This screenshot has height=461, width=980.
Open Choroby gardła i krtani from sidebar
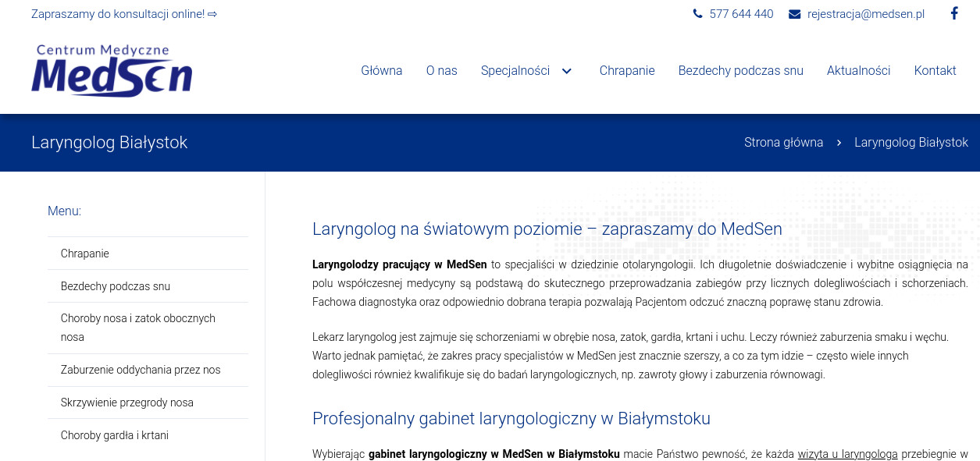point(114,435)
